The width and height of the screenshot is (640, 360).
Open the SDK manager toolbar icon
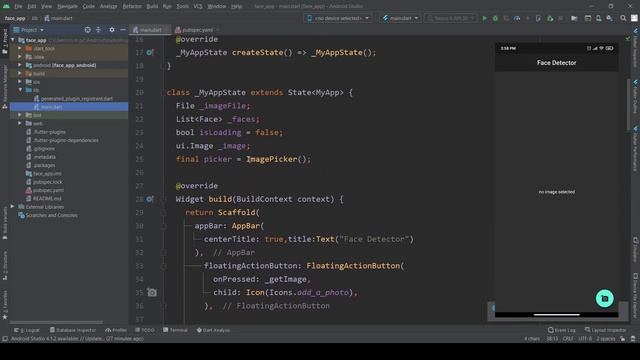tap(609, 18)
